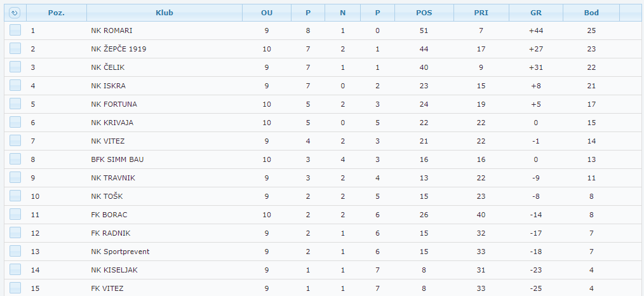Select the NK ŽEPČE 1919 row checkbox
The image size is (644, 296).
(x=15, y=49)
